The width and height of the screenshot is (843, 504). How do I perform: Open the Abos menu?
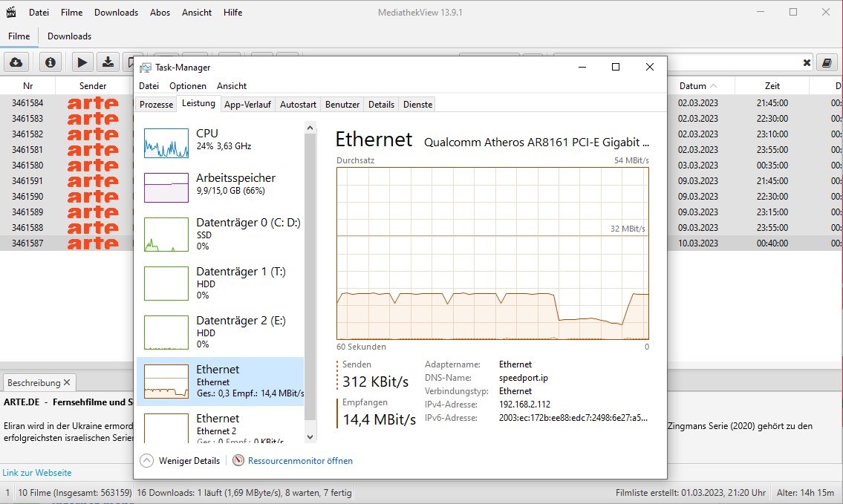coord(160,13)
